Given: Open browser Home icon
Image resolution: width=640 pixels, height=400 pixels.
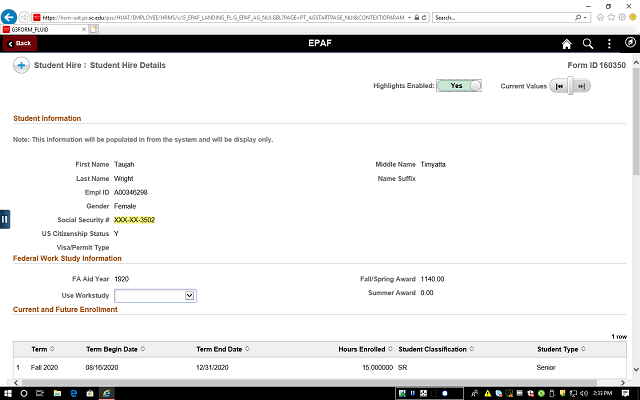Looking at the screenshot, I should point(600,17).
